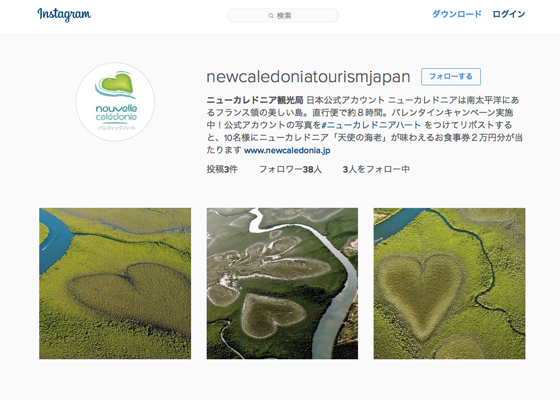Click the bio description text paragraph
This screenshot has height=400, width=560.
[x=364, y=125]
